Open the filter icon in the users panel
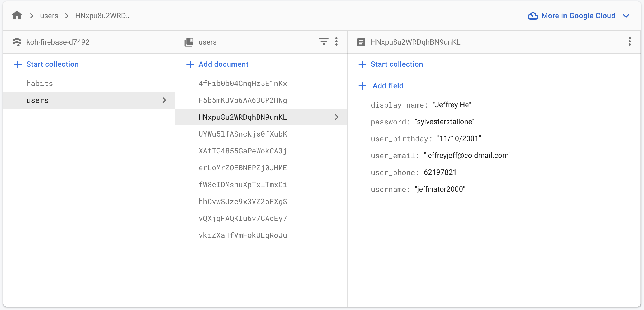This screenshot has width=644, height=310. point(324,41)
